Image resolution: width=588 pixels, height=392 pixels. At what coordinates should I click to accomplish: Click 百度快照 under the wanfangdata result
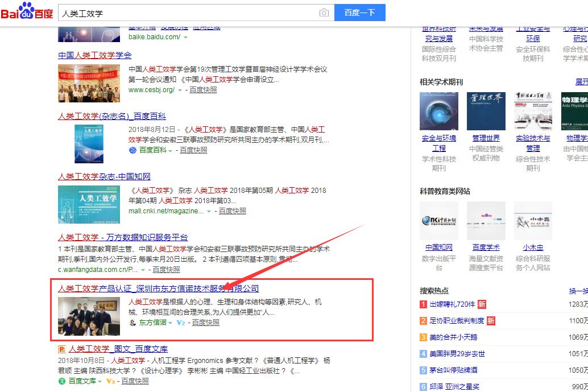(x=166, y=270)
